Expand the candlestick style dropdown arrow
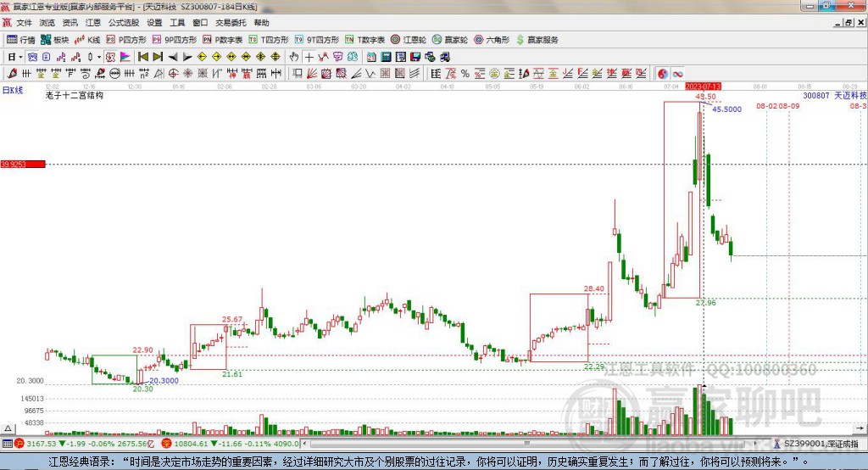The height and width of the screenshot is (470, 868). pyautogui.click(x=99, y=57)
